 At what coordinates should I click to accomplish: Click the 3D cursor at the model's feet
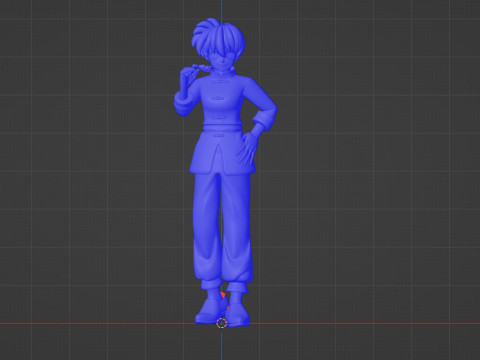(x=222, y=323)
